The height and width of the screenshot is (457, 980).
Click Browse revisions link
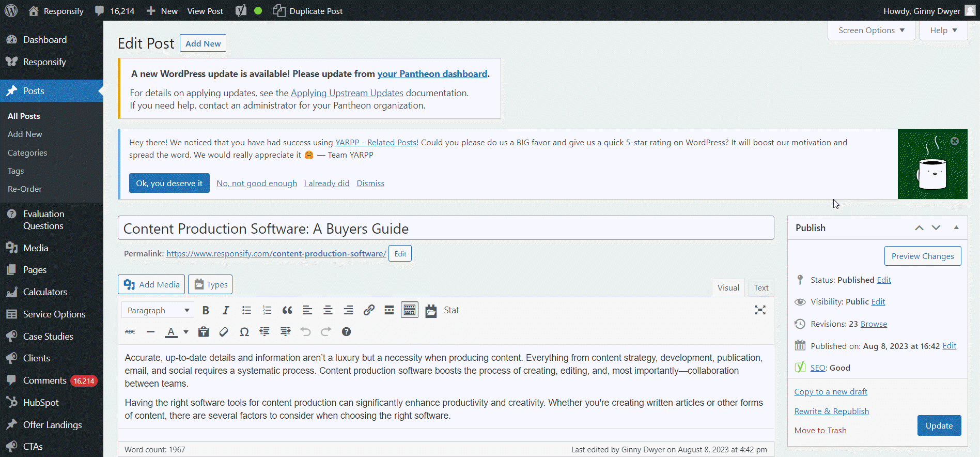[x=874, y=324]
